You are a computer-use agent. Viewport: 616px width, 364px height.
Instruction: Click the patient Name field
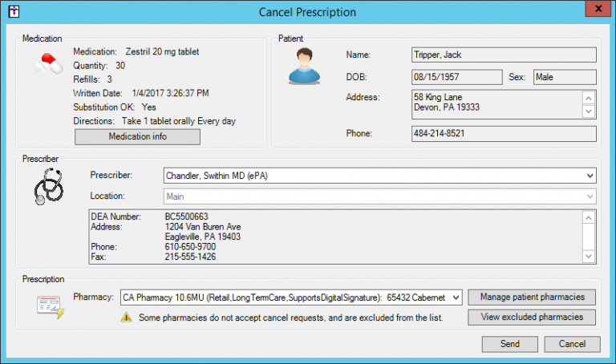tap(503, 55)
